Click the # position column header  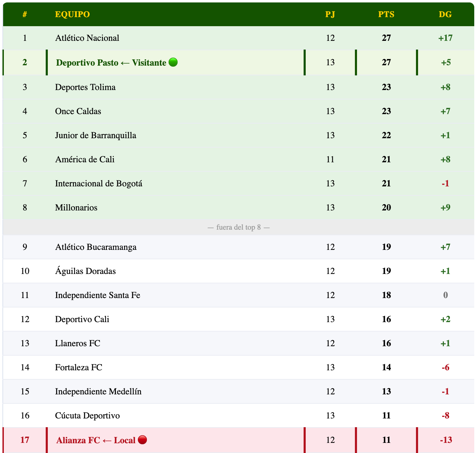(25, 14)
